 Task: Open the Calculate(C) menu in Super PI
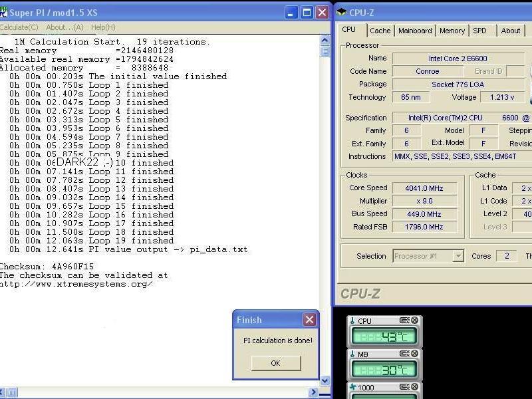point(19,27)
